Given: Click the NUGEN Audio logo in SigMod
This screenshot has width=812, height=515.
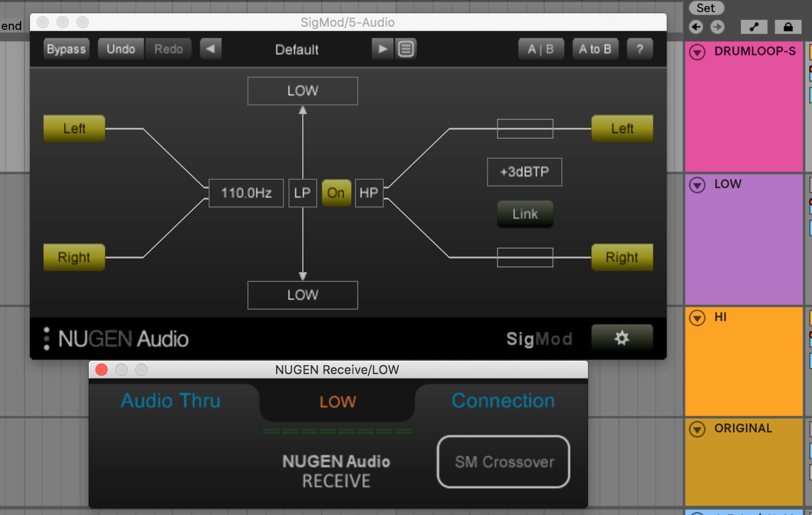Looking at the screenshot, I should 123,339.
